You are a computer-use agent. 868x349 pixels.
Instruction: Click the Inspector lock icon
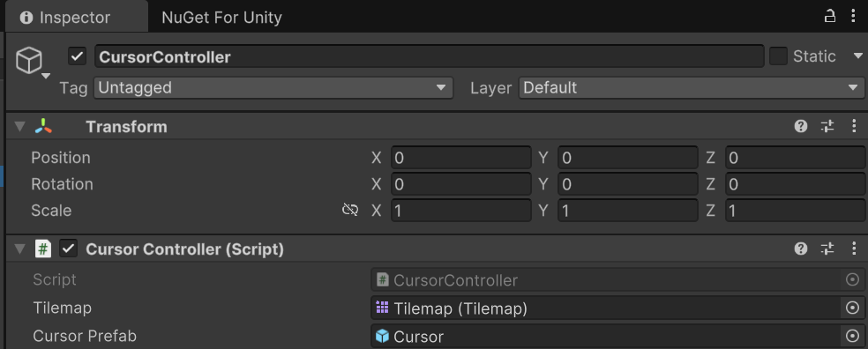coord(829,17)
